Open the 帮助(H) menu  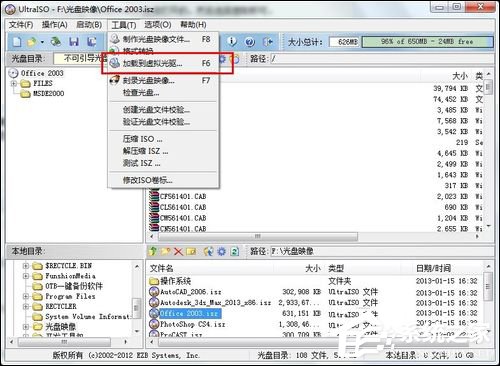click(x=193, y=25)
